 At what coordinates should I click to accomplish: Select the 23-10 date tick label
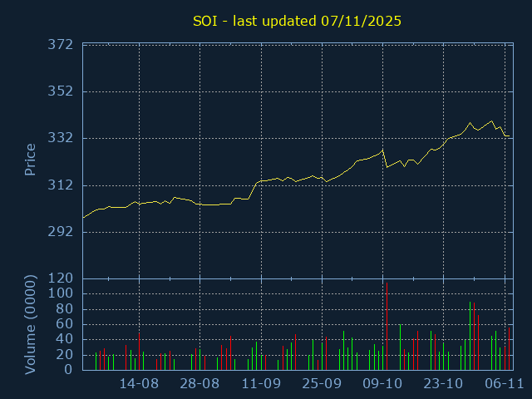pos(443,384)
